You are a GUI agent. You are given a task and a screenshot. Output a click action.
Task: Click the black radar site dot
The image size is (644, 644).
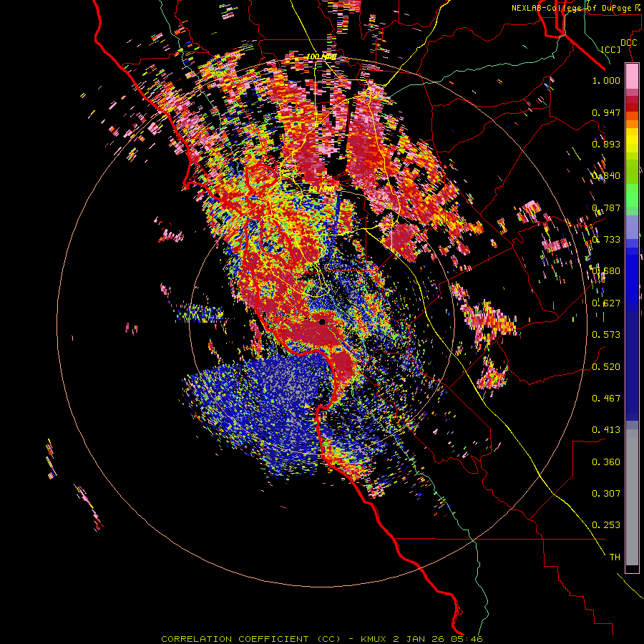tap(323, 322)
